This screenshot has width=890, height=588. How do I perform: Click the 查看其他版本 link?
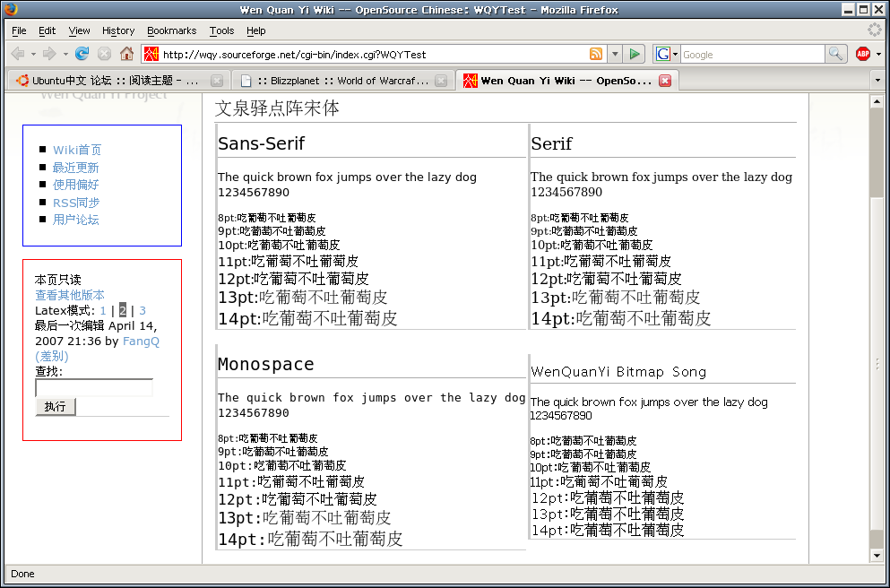tap(70, 295)
